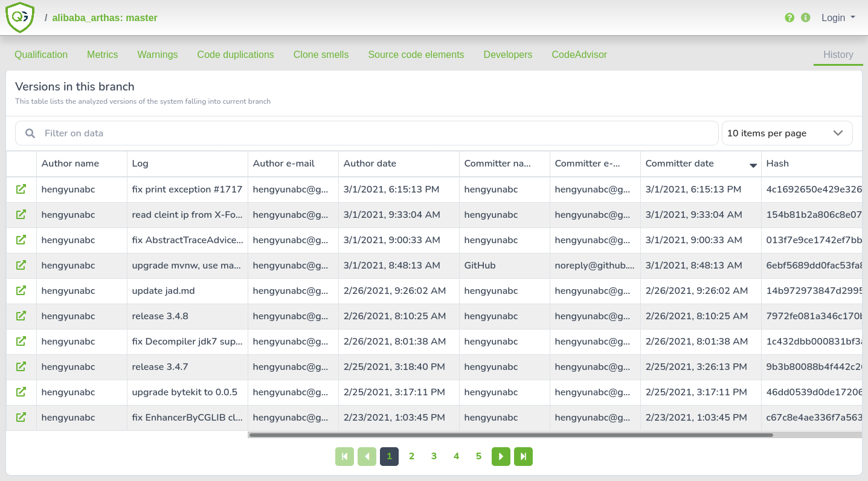Open version link icon for 'fix EnhancerByCGLIB' row
The width and height of the screenshot is (868, 481).
[x=21, y=418]
